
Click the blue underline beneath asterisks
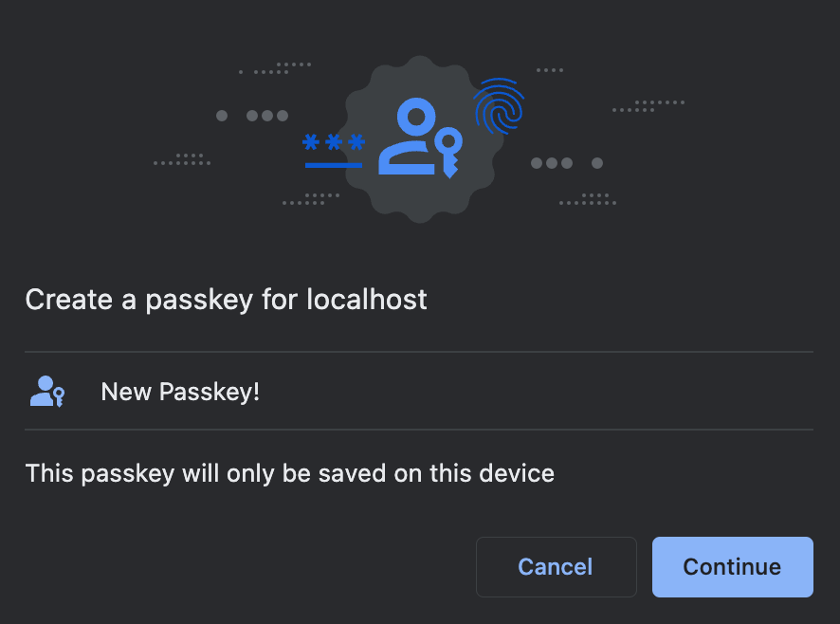(x=333, y=165)
